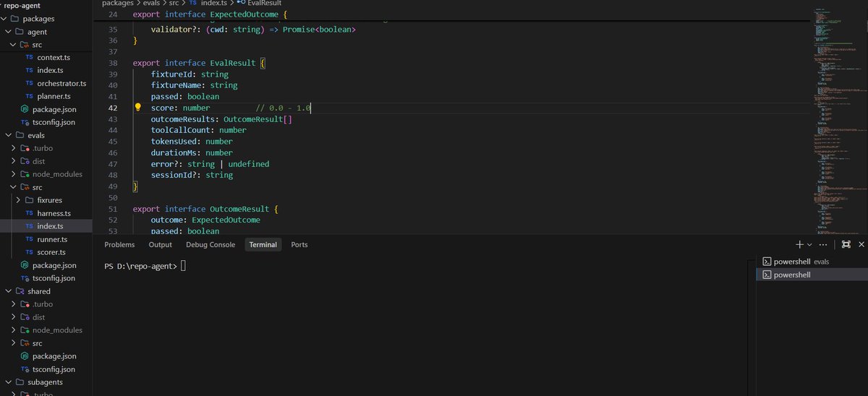868x396 pixels.
Task: Click the evals breadcrumb segment
Action: [153, 4]
